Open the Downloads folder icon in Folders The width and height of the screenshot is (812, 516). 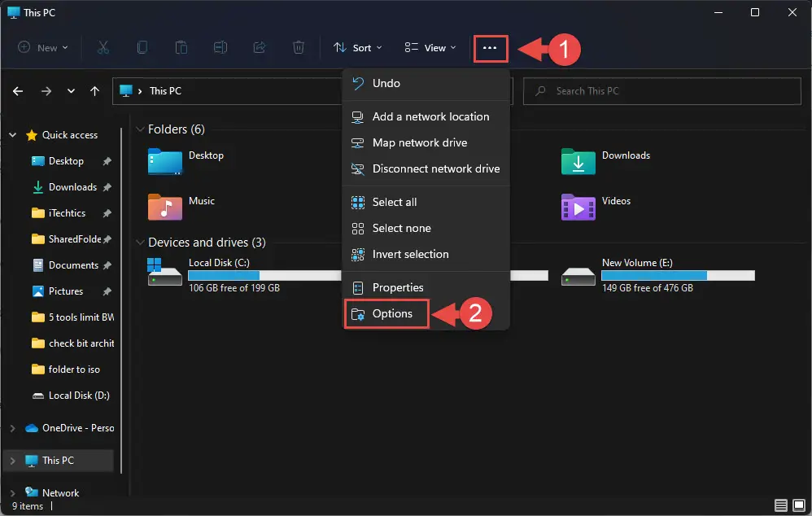(x=578, y=162)
